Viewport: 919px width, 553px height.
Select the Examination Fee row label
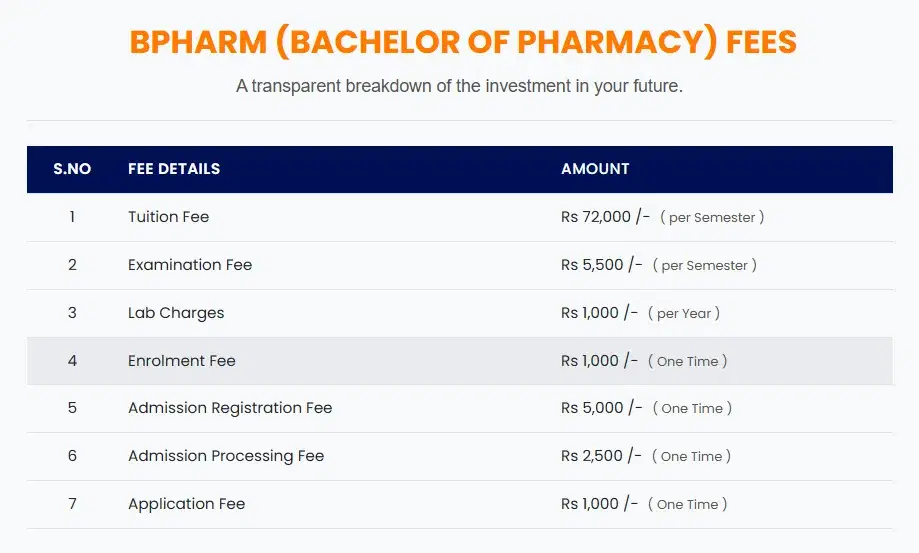click(190, 265)
